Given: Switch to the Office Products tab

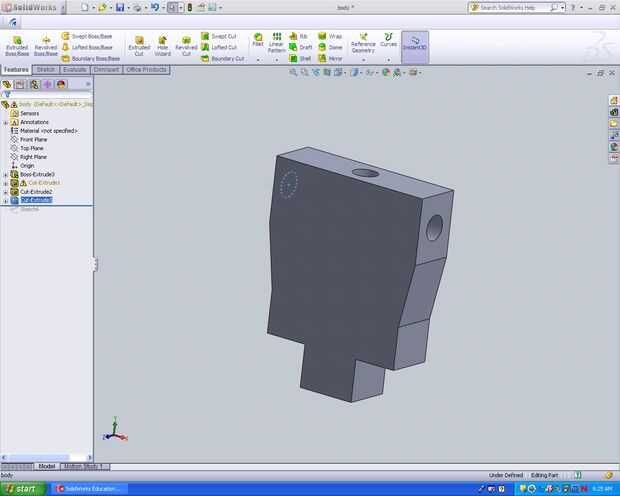Looking at the screenshot, I should [x=146, y=70].
